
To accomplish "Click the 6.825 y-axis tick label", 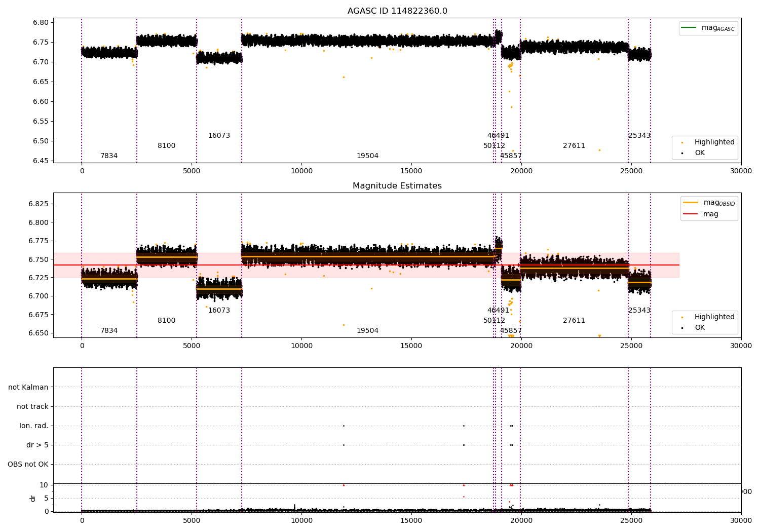I will point(39,204).
